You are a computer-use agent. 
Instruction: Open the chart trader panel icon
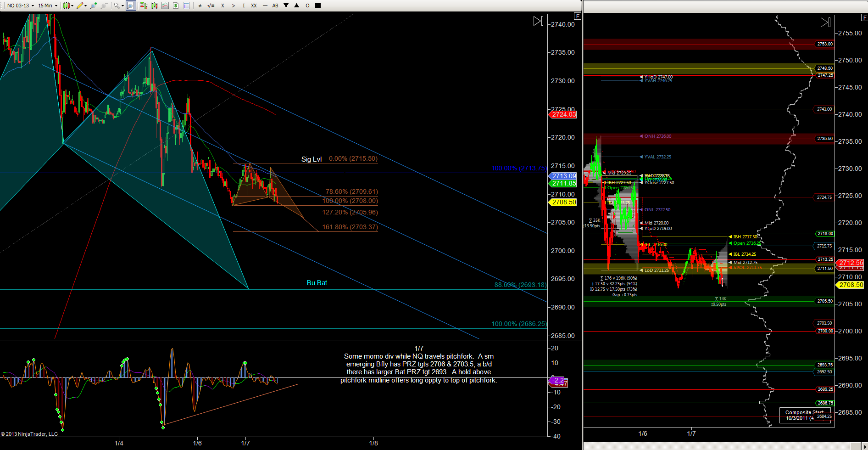click(143, 6)
